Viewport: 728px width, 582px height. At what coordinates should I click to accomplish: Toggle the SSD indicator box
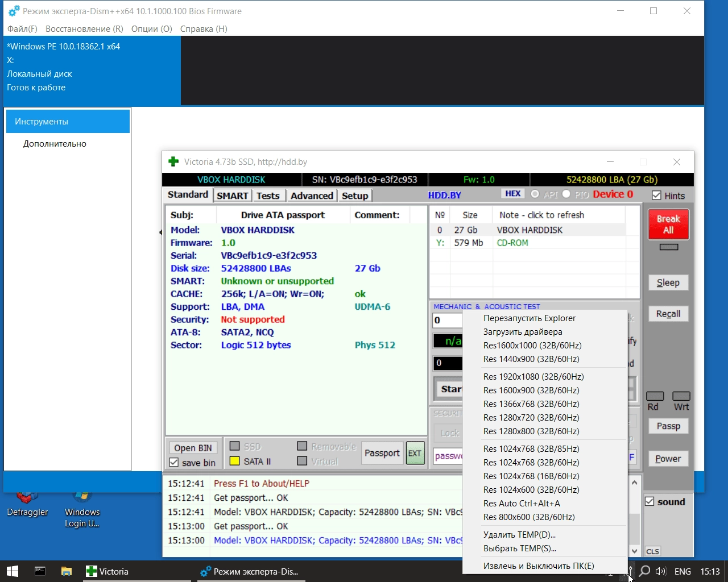(x=234, y=446)
